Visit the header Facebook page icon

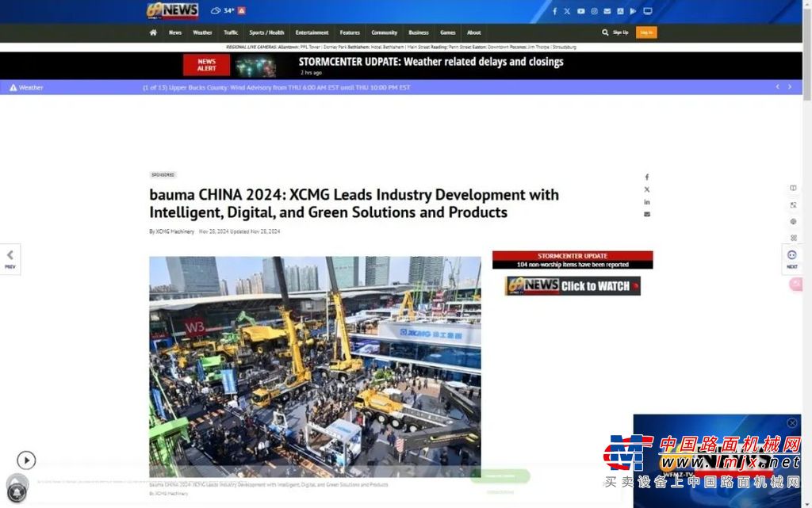[554, 11]
